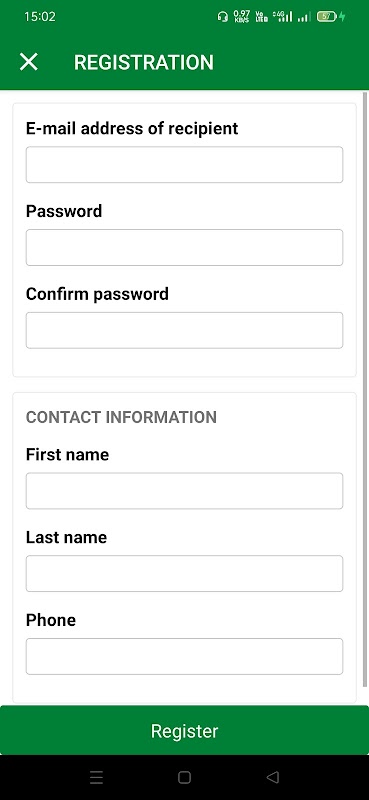Select the Phone number field

coord(184,656)
